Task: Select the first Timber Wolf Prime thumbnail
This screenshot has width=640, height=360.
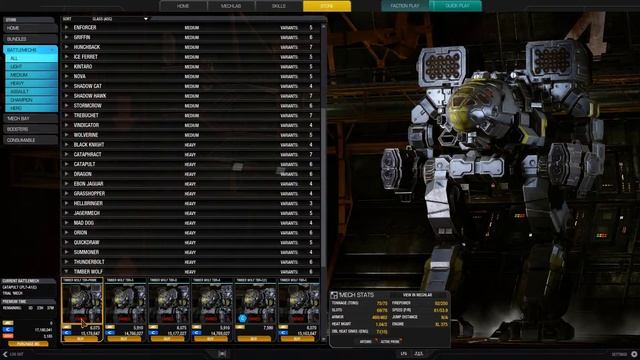Action: [x=82, y=303]
